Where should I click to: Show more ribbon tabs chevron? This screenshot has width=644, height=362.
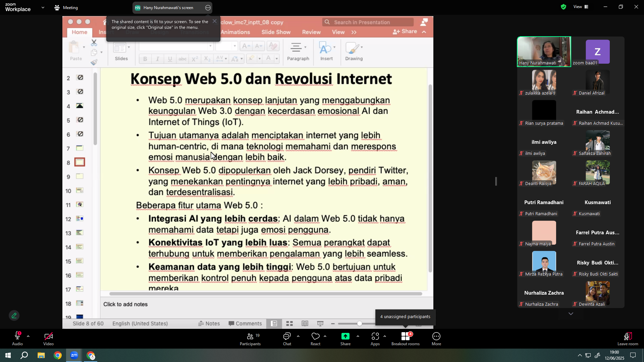click(354, 32)
